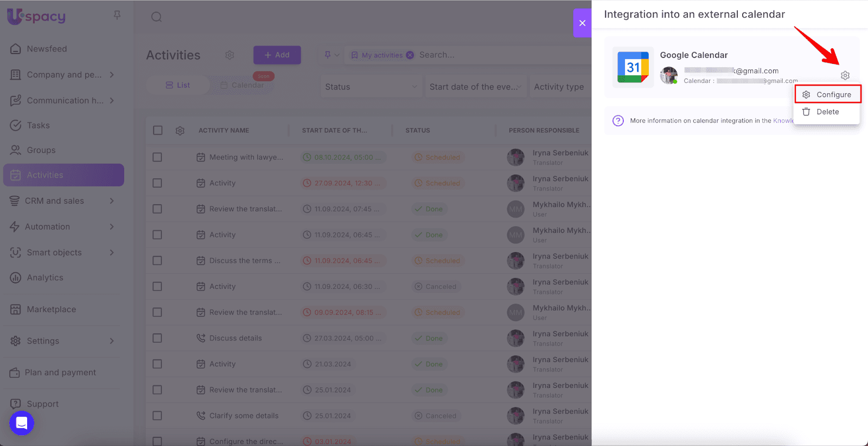The height and width of the screenshot is (446, 868).
Task: Open the support chat bubble icon
Action: 22,423
